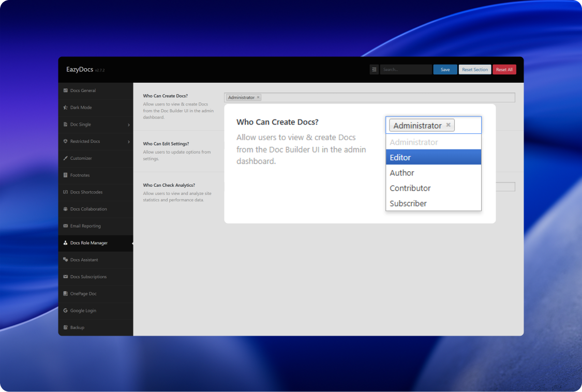Click the Customizer brush icon

coord(65,158)
